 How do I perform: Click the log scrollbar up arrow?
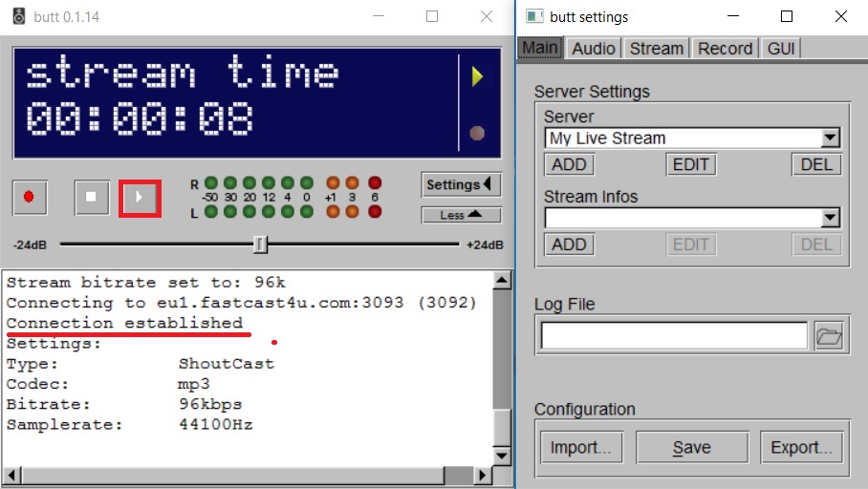pos(502,281)
